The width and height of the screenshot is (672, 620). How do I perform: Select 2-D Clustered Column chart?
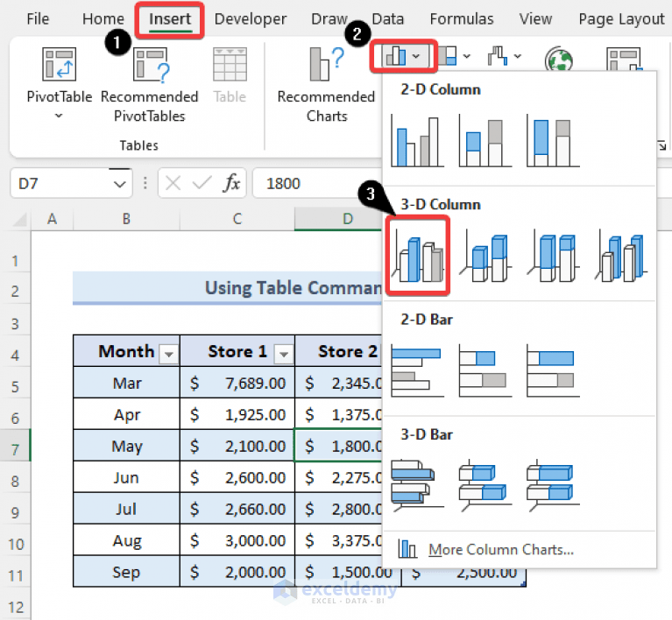point(417,140)
